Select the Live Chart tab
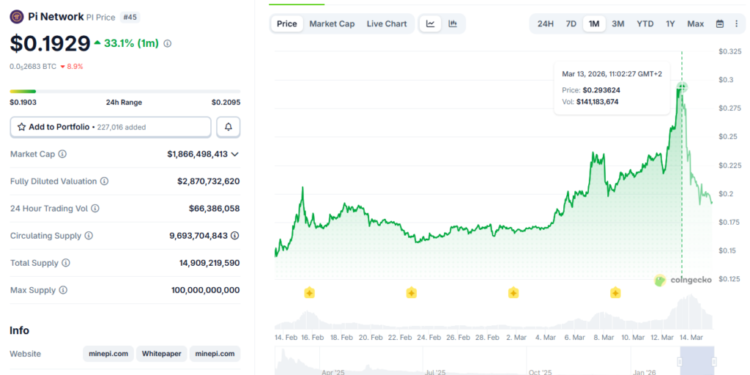 [386, 24]
